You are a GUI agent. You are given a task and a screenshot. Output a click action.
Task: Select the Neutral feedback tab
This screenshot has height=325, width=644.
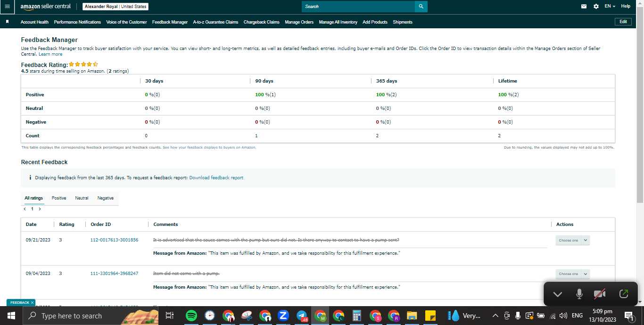pos(82,198)
